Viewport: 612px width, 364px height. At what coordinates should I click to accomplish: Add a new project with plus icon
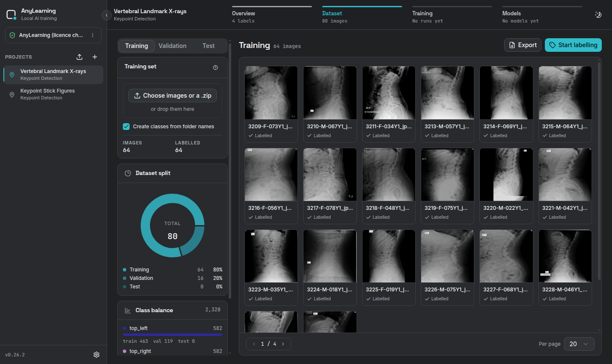tap(95, 57)
